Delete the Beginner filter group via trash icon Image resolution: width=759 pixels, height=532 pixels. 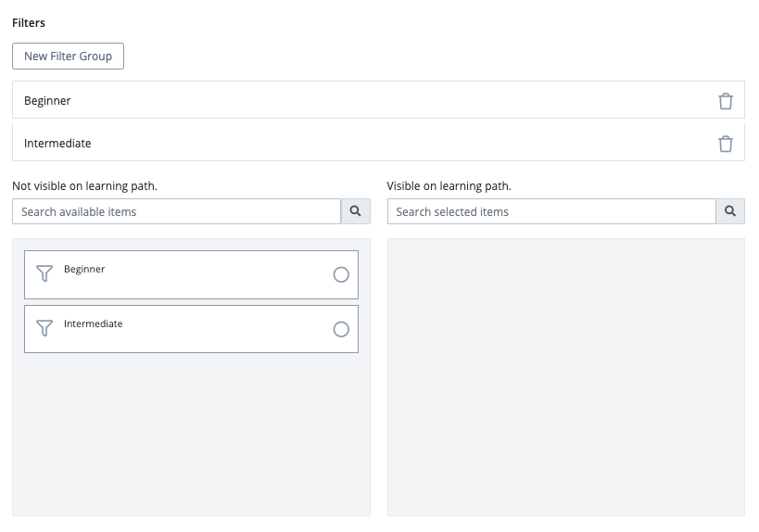click(726, 101)
